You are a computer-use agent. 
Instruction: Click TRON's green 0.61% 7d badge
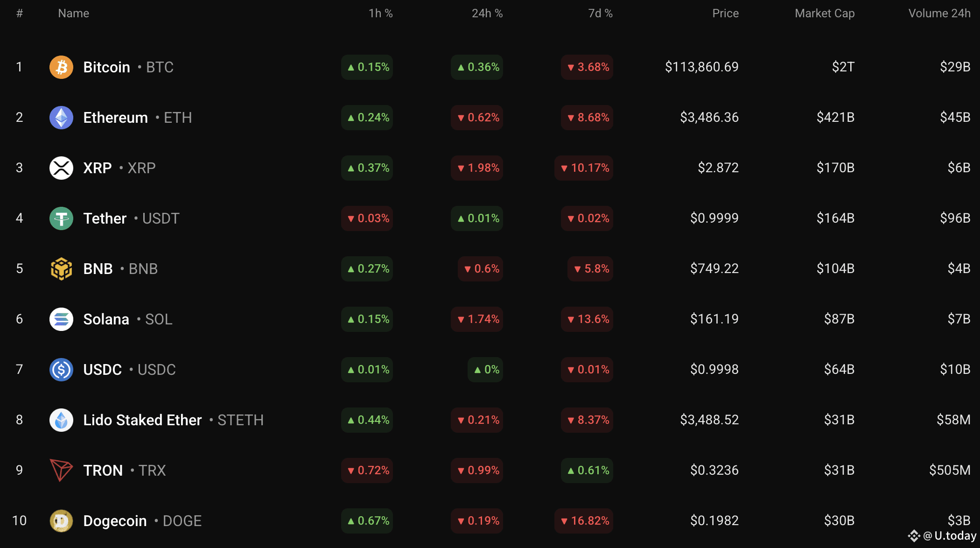[x=587, y=471]
